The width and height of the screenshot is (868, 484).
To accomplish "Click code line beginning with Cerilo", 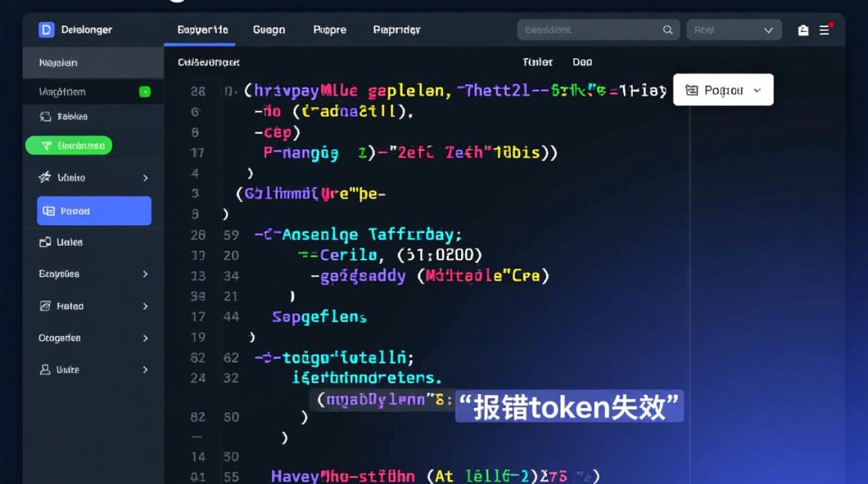I will coord(389,256).
